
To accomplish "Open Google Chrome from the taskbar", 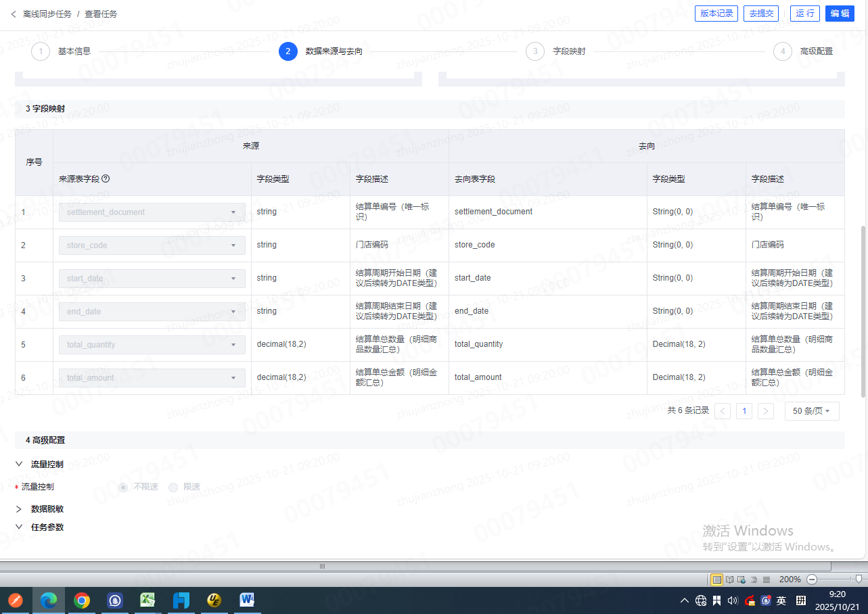I will (82, 600).
